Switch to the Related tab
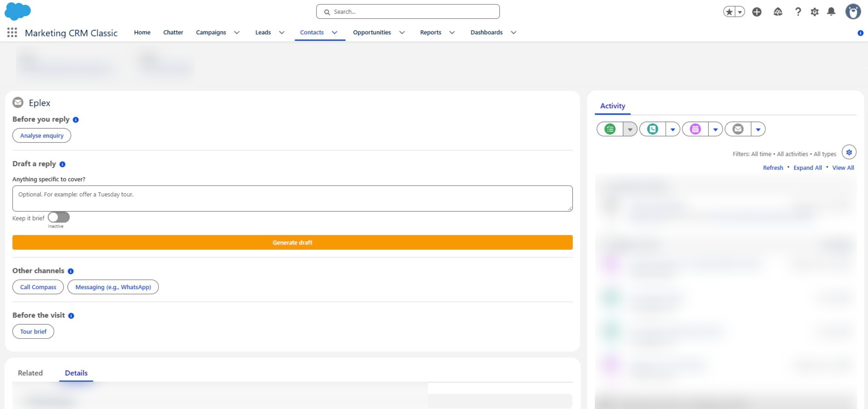This screenshot has width=868, height=409. pyautogui.click(x=30, y=373)
